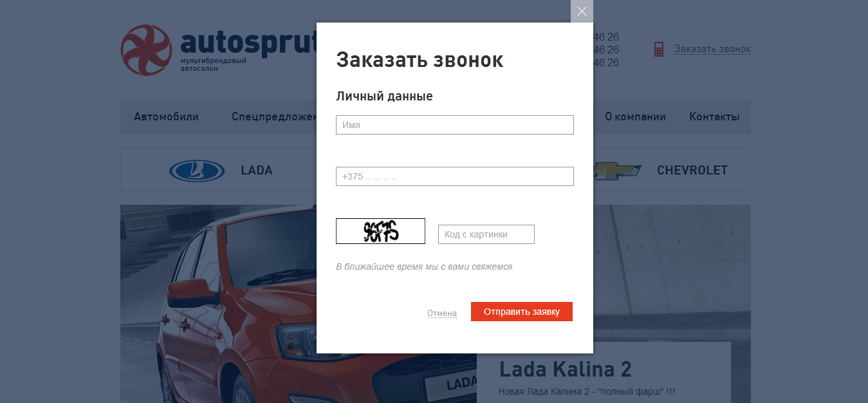
Task: Select the LADA brand text link
Action: tap(257, 171)
